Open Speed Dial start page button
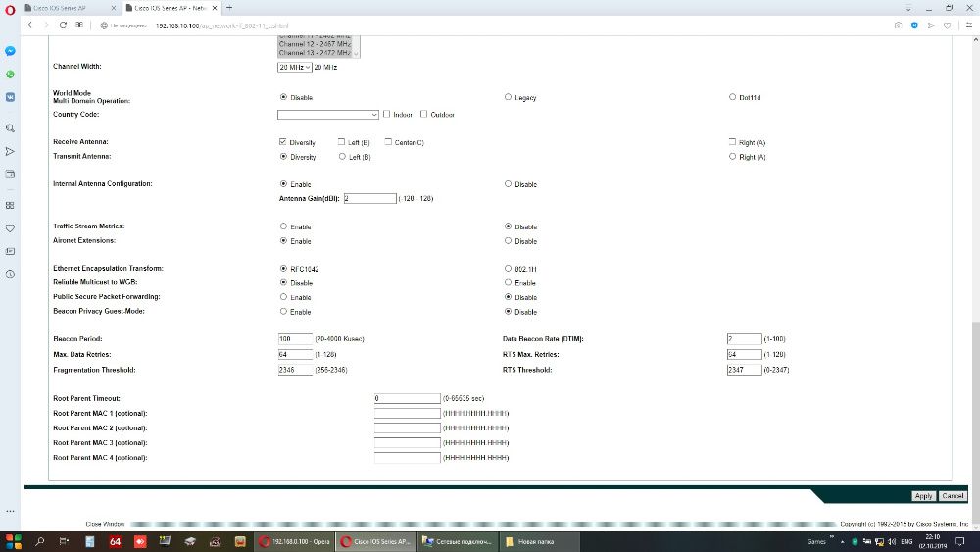The image size is (980, 552). pos(79,25)
